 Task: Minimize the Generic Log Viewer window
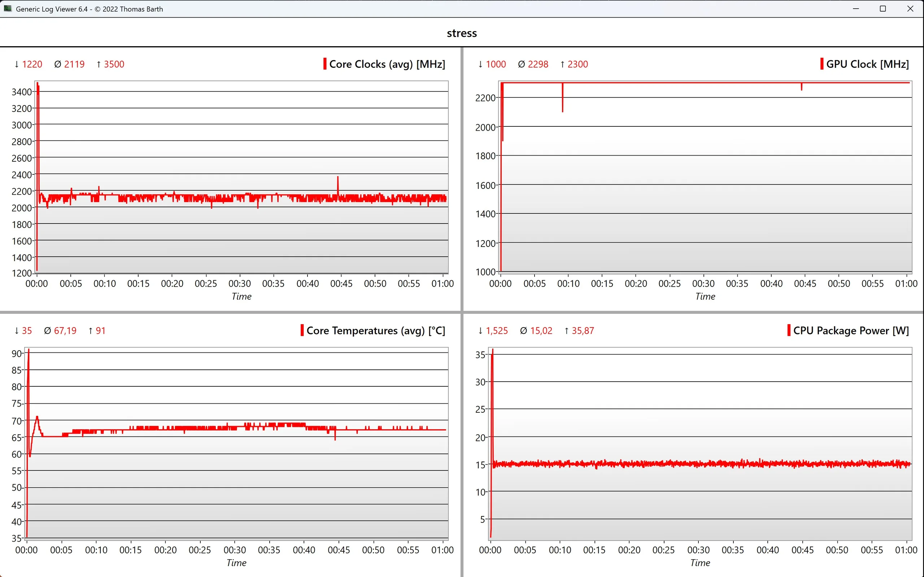(856, 8)
